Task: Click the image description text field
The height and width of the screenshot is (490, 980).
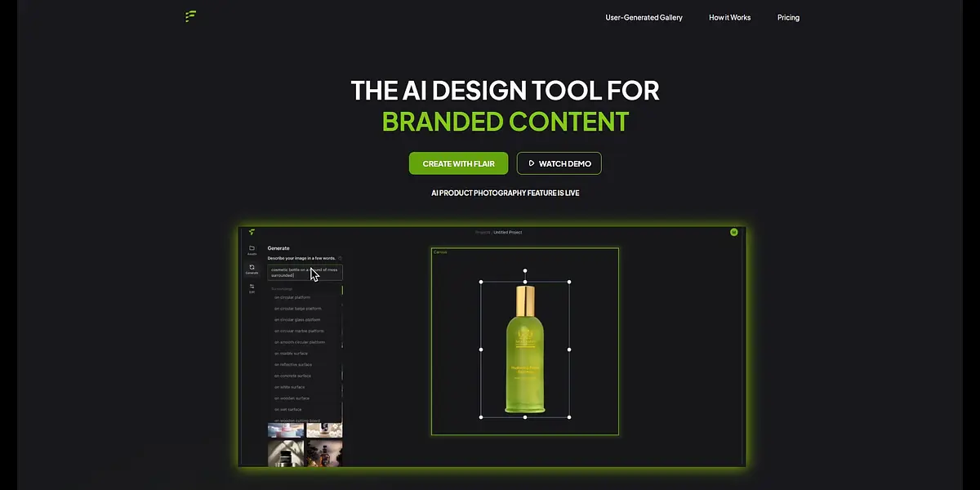Action: point(305,272)
